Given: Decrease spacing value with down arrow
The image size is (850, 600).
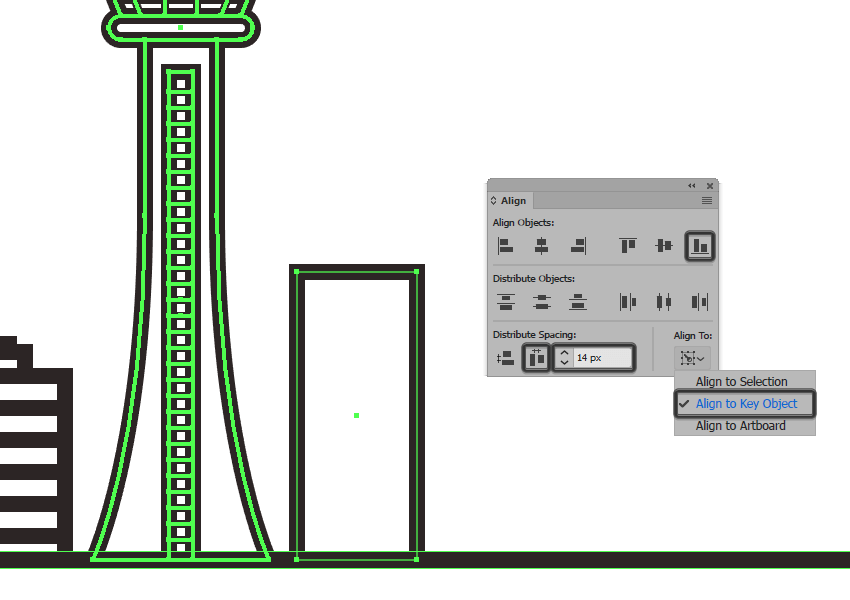Looking at the screenshot, I should [x=564, y=362].
